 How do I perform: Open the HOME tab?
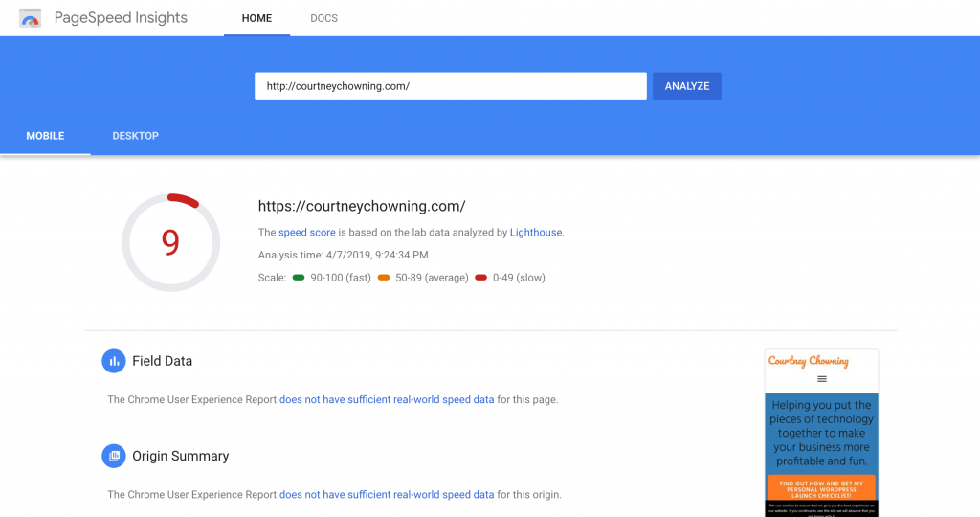(x=256, y=18)
